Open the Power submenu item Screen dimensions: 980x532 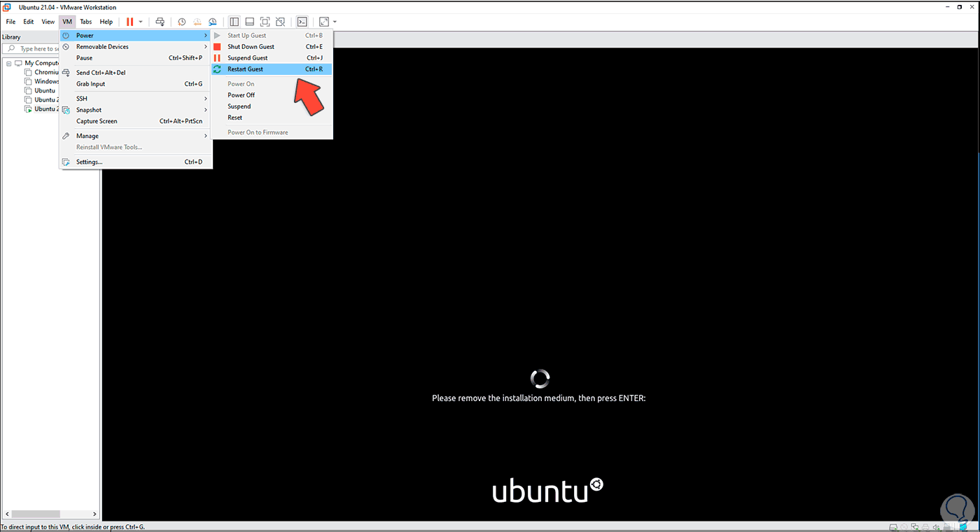135,36
